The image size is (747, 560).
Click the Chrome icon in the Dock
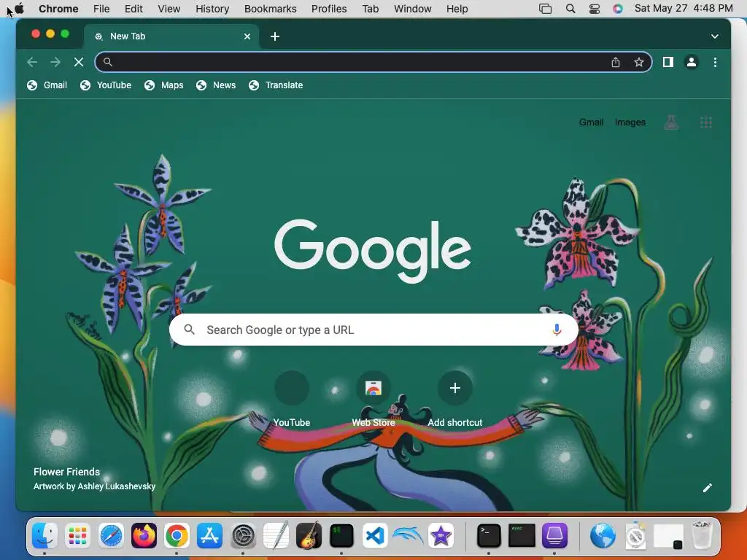pos(177,536)
